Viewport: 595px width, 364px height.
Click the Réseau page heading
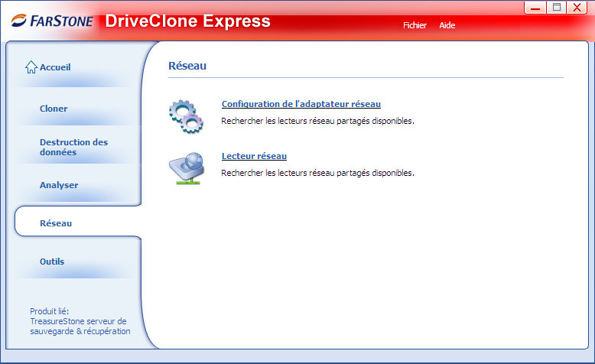click(187, 66)
